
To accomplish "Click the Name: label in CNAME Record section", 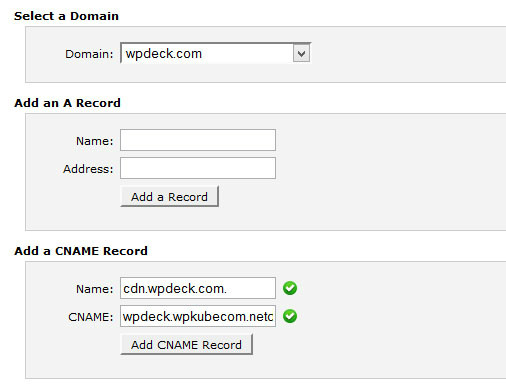I will point(95,289).
